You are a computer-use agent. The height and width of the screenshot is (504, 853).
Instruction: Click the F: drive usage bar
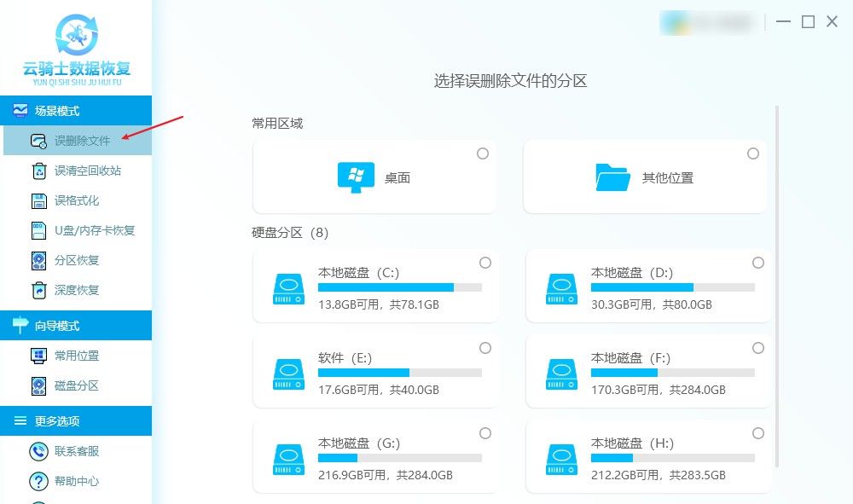pos(673,373)
